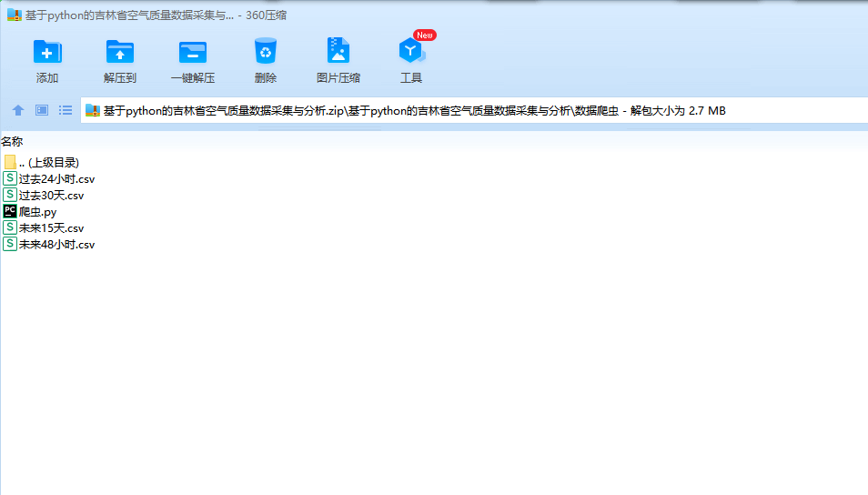
Task: Click the archive icon in the address bar
Action: pos(93,111)
